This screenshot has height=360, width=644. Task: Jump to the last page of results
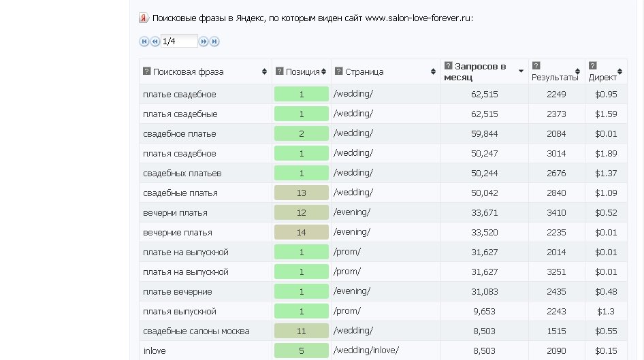[214, 42]
